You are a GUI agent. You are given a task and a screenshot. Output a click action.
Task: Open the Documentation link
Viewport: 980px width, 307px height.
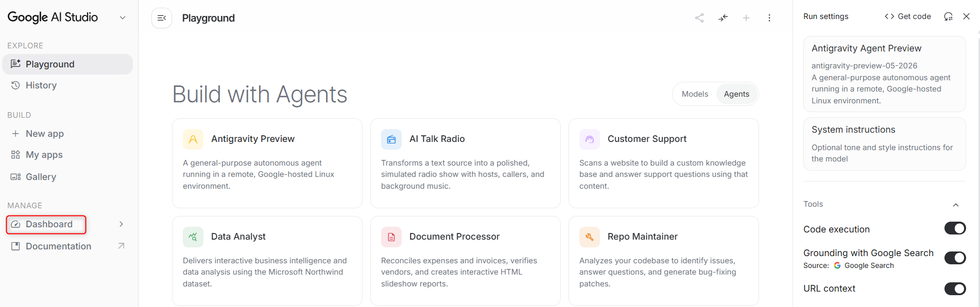[x=67, y=246]
